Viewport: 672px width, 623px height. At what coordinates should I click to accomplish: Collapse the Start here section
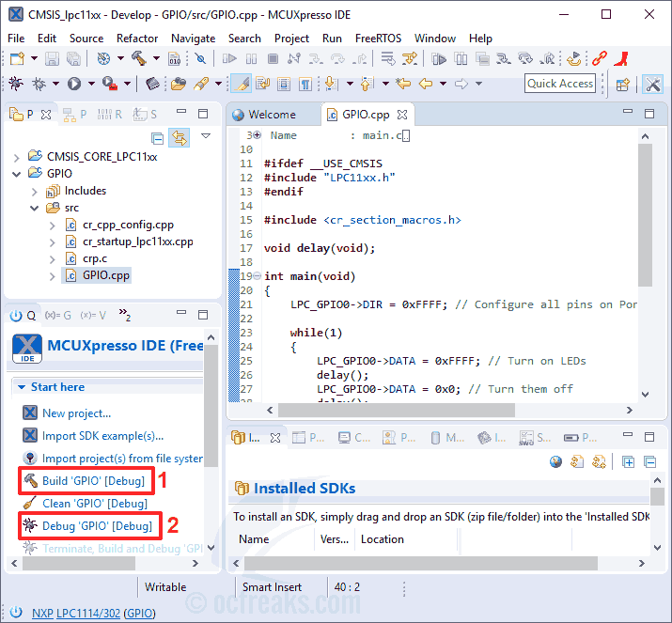tap(21, 387)
